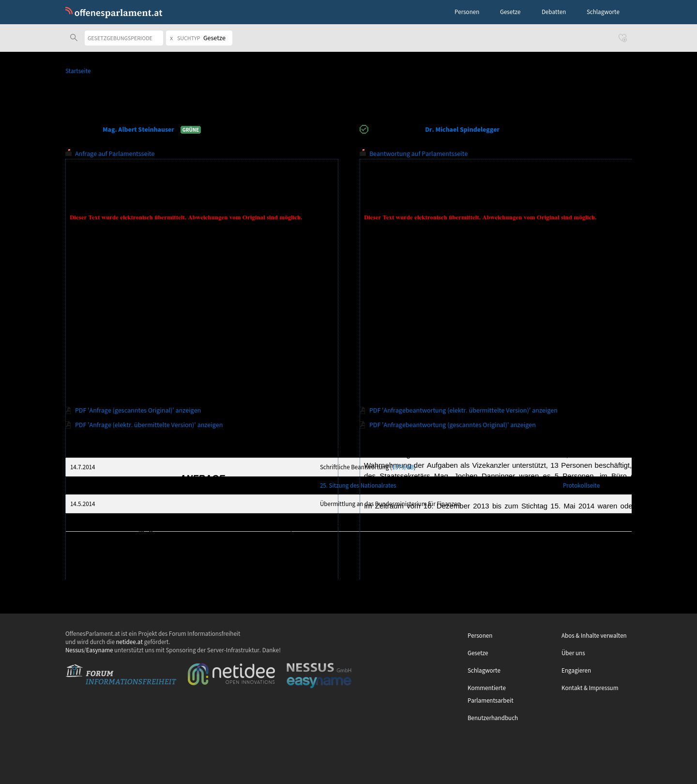
Task: Open Schlagworte in the top navigation
Action: (x=603, y=12)
